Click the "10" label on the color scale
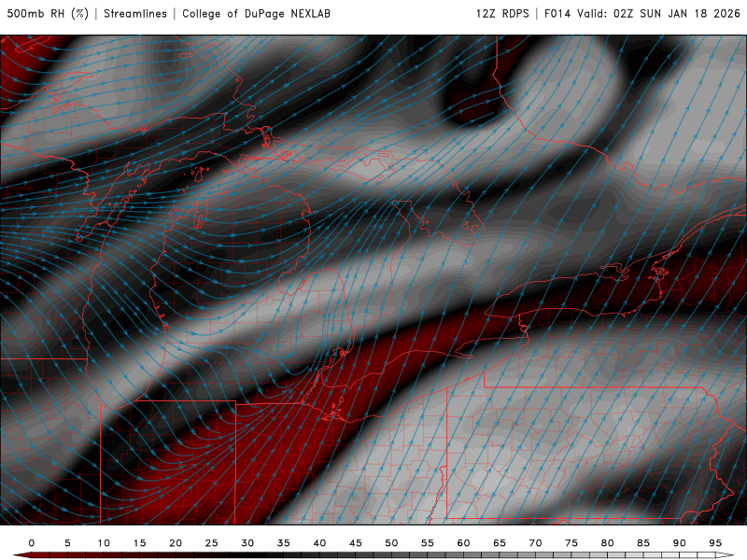 [104, 543]
